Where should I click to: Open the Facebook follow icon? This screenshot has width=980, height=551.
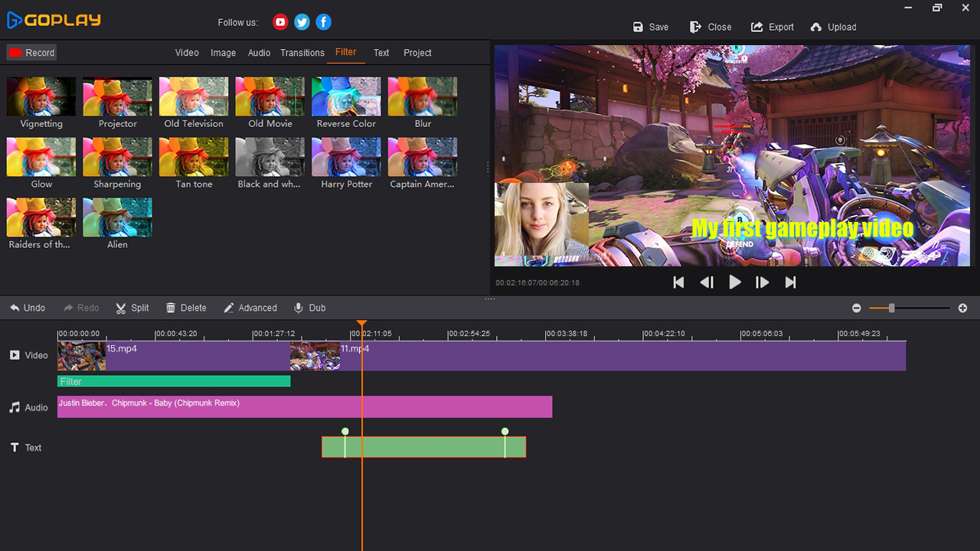(x=324, y=22)
